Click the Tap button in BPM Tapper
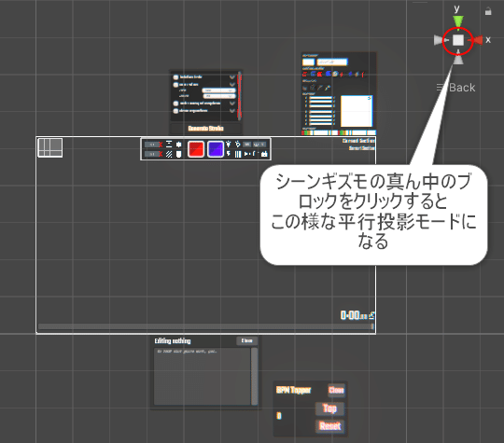This screenshot has height=443, width=504. [329, 408]
